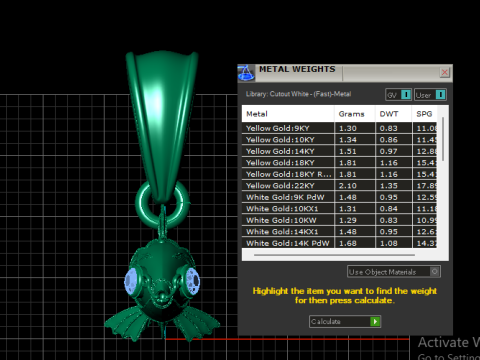
Task: Select the White Gold:9K PdW row
Action: coord(339,197)
